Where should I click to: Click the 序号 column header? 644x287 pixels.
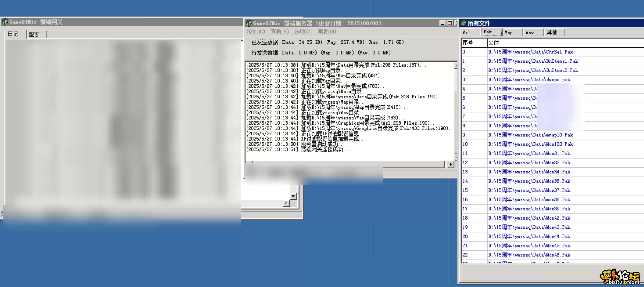[474, 43]
